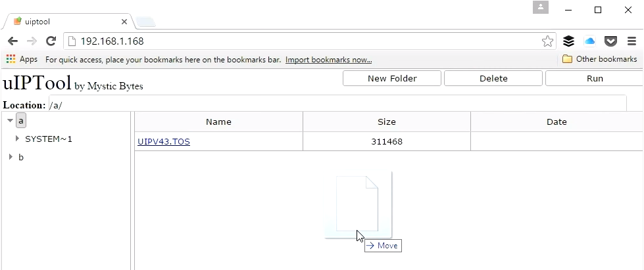Viewport: 644px width, 270px height.
Task: Expand the SYSTEM~1 folder arrow
Action: [x=17, y=139]
